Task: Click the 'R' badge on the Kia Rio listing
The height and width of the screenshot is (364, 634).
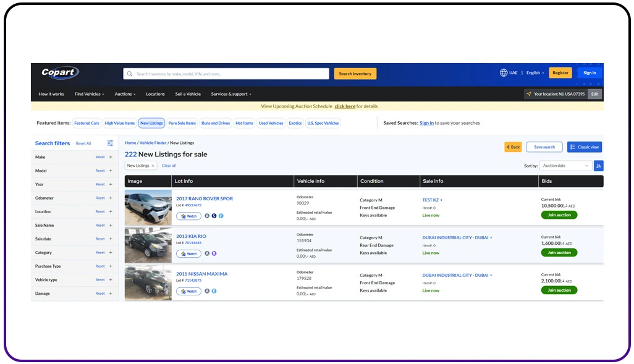Action: [x=214, y=253]
